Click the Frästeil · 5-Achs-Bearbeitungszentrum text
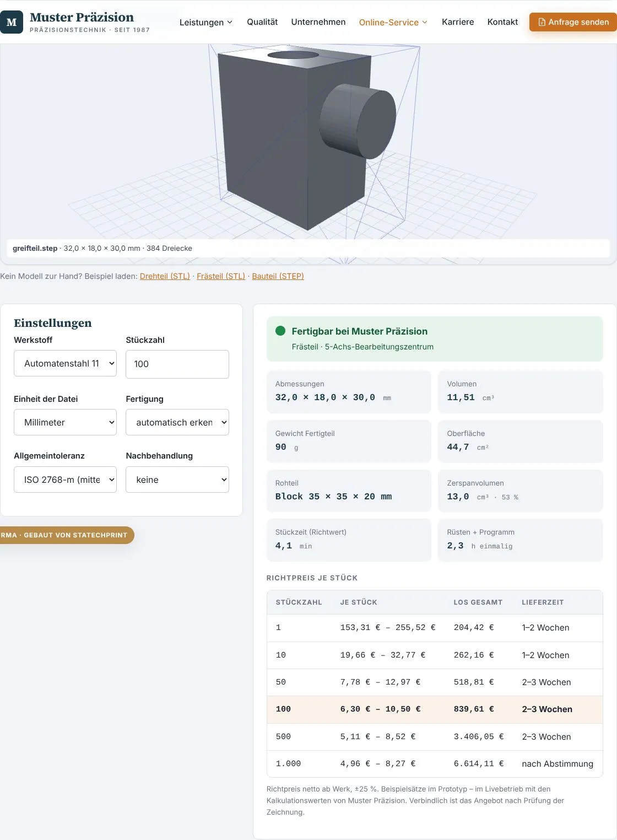617x840 pixels. [x=362, y=347]
